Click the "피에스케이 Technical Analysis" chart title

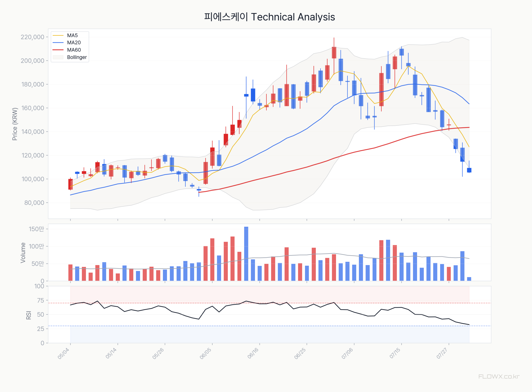pyautogui.click(x=270, y=17)
